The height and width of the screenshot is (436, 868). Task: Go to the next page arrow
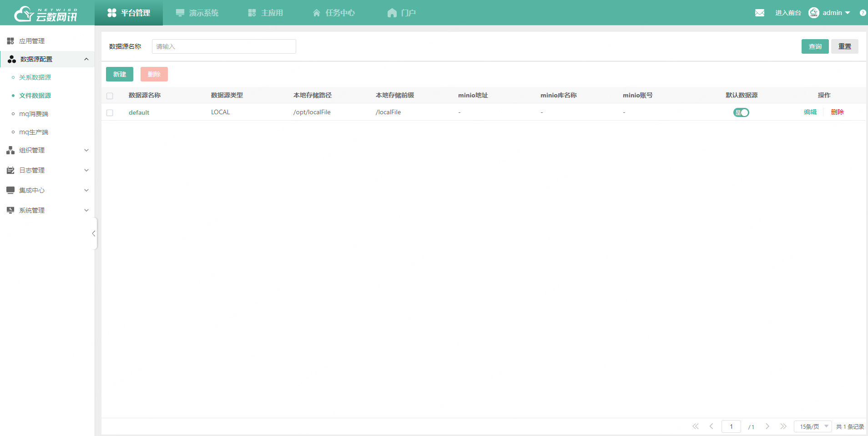(x=767, y=426)
